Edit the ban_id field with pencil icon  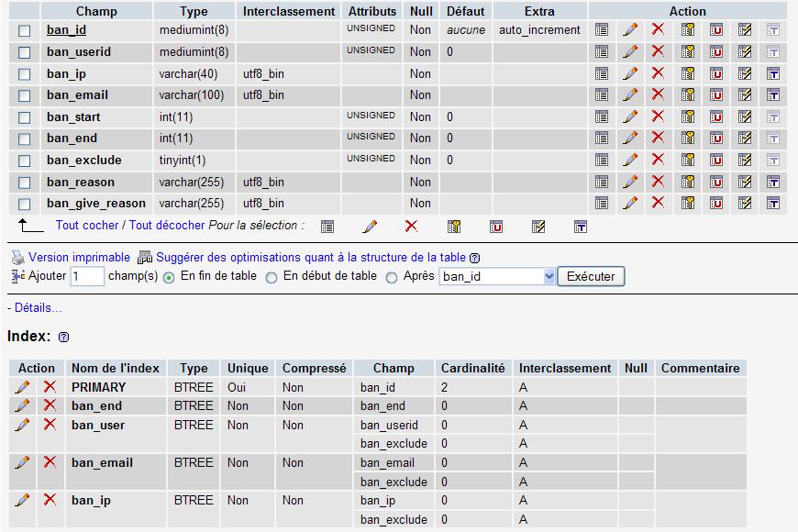(630, 30)
